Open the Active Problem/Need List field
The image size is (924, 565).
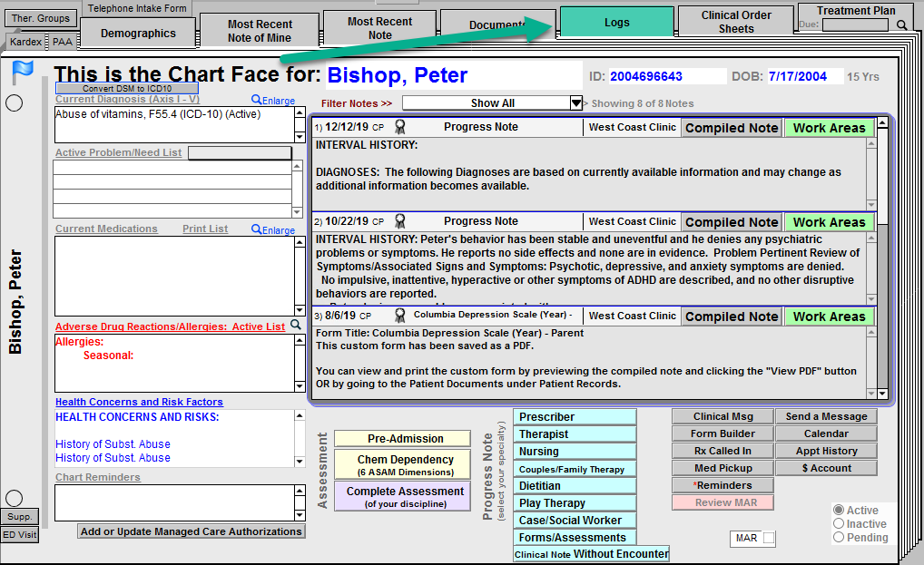(x=240, y=153)
